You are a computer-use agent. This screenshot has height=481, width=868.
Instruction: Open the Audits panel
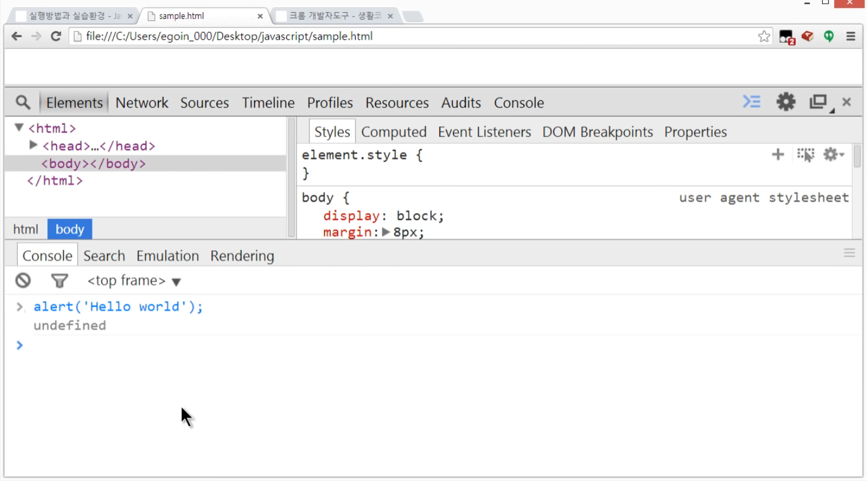pos(461,102)
